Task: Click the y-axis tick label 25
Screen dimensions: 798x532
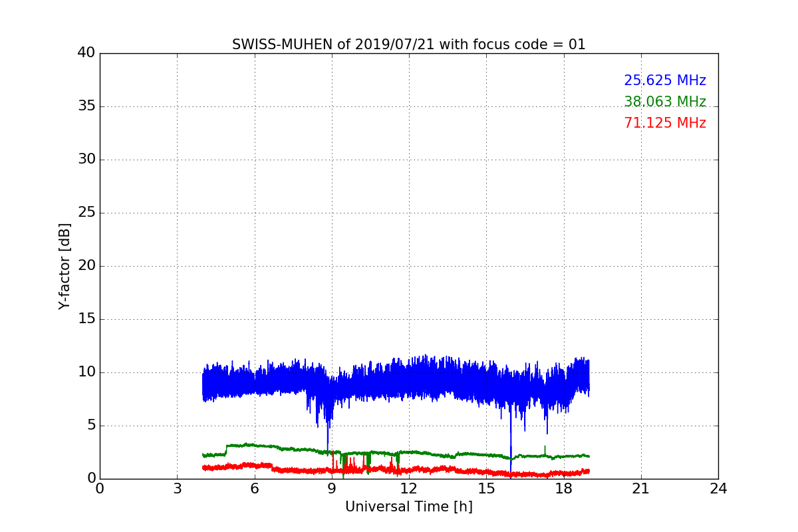Action: pyautogui.click(x=86, y=213)
